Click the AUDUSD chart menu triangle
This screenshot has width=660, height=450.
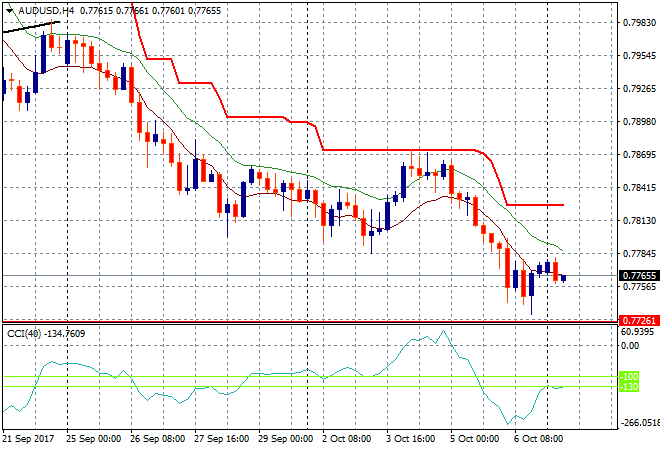coord(9,11)
